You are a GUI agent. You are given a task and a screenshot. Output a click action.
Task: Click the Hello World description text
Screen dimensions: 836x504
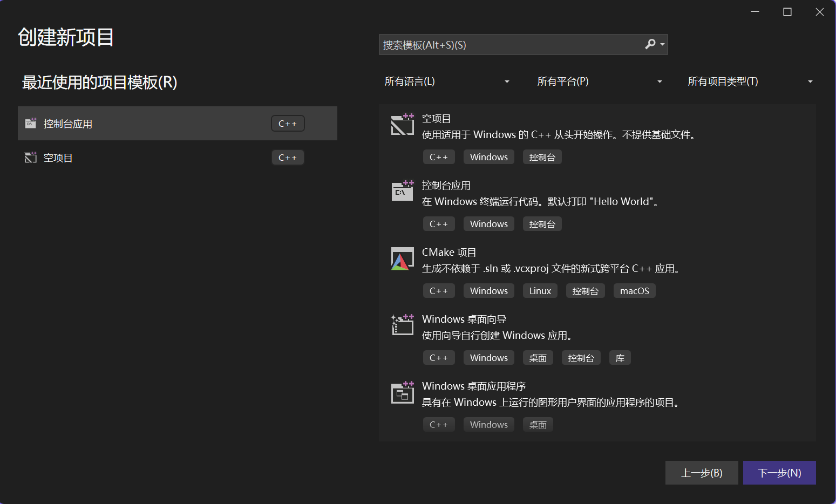coord(541,202)
